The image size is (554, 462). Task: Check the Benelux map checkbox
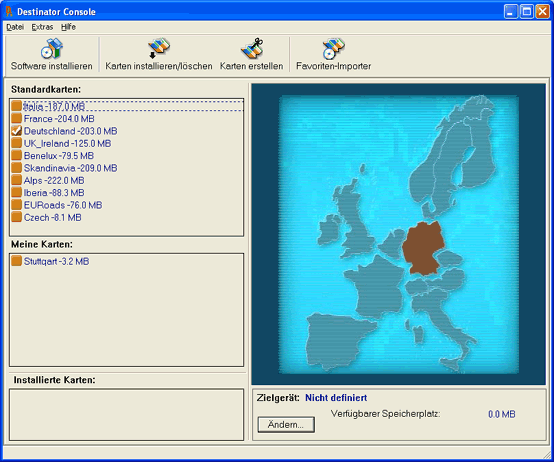pyautogui.click(x=16, y=155)
